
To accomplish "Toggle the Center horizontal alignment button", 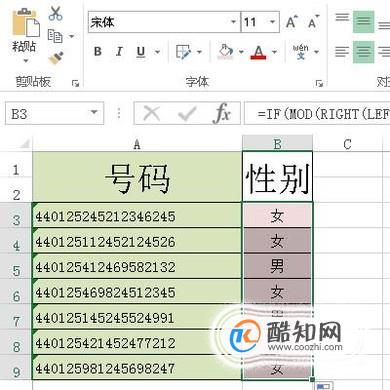I will 364,52.
